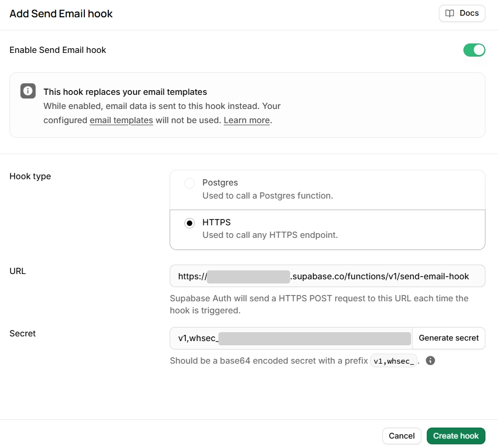Click Create hook button
The height and width of the screenshot is (448, 498).
tap(456, 435)
